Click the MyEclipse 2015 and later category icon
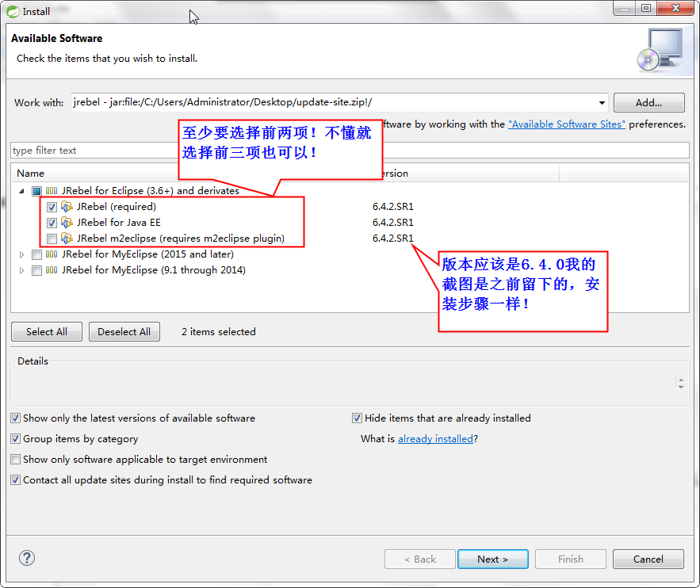The image size is (700, 588). point(52,254)
